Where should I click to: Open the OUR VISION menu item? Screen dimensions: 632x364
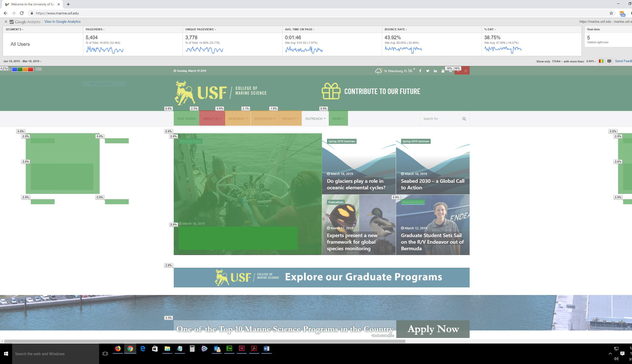(x=186, y=118)
